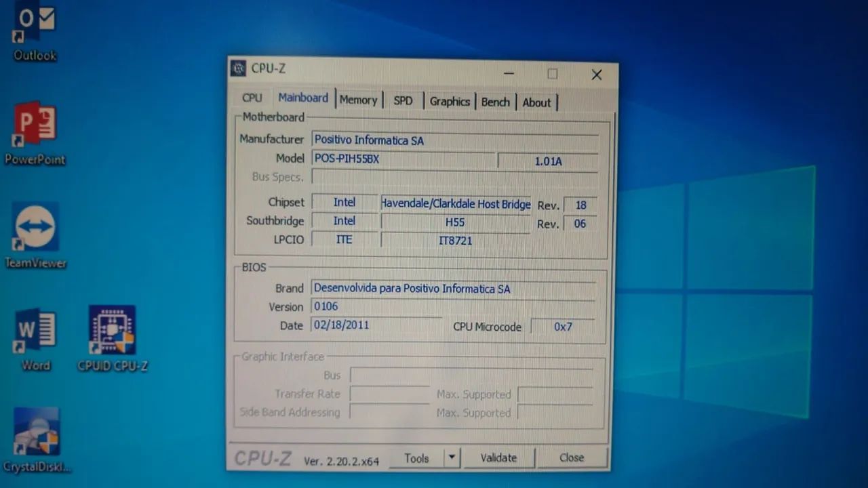The image size is (868, 488).
Task: Click the Manufacturer field Positivo Informatica SA
Action: click(x=455, y=140)
